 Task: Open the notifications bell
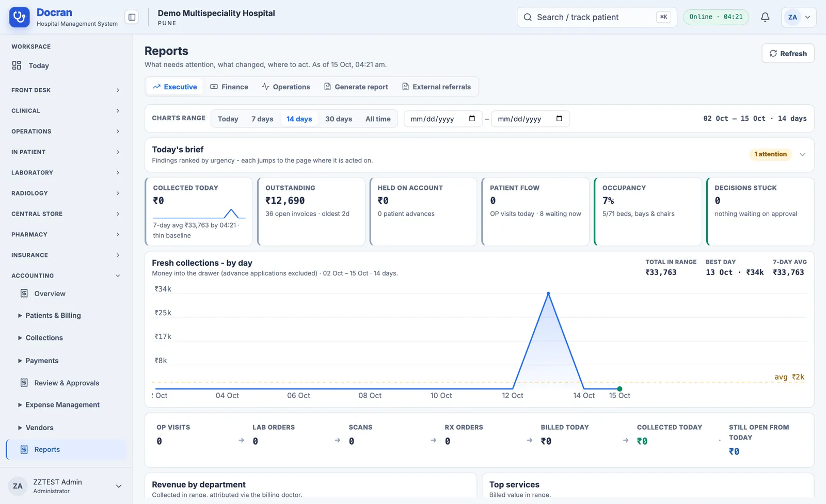coord(765,17)
